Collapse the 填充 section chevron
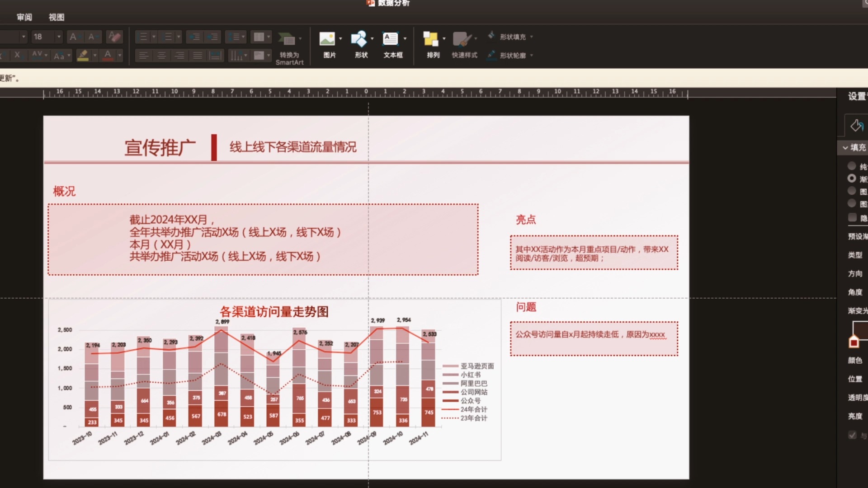This screenshot has height=488, width=868. (x=845, y=148)
